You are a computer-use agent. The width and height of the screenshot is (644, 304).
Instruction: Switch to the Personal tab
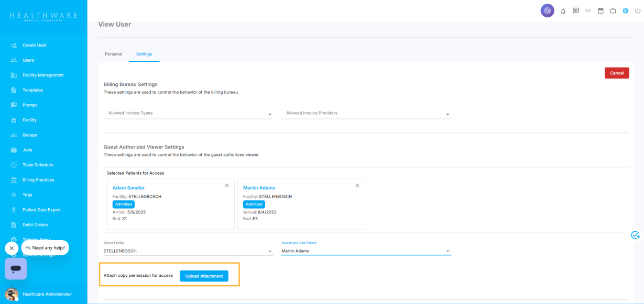point(113,54)
